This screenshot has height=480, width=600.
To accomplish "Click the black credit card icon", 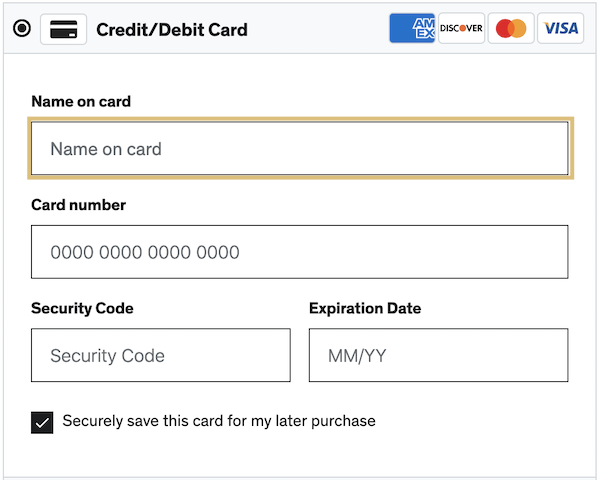I will (63, 29).
